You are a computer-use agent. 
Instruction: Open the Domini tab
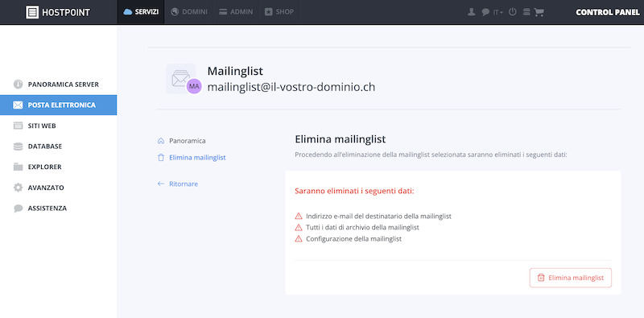(x=189, y=12)
